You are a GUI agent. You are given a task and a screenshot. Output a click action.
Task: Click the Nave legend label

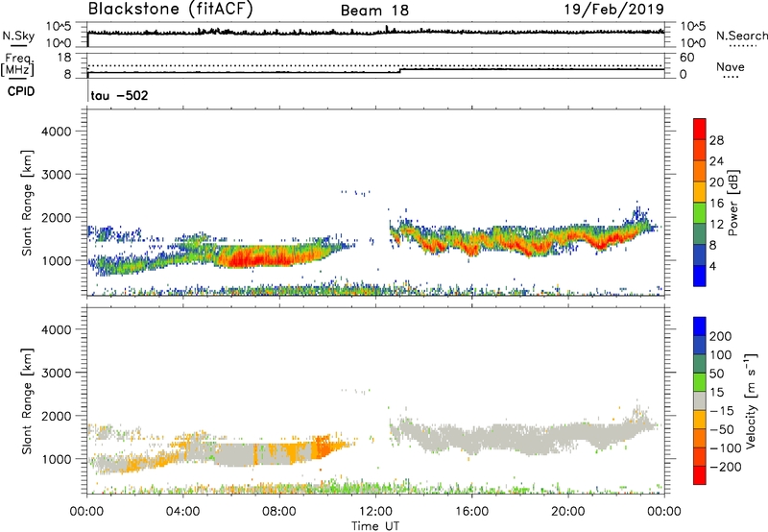pyautogui.click(x=731, y=66)
